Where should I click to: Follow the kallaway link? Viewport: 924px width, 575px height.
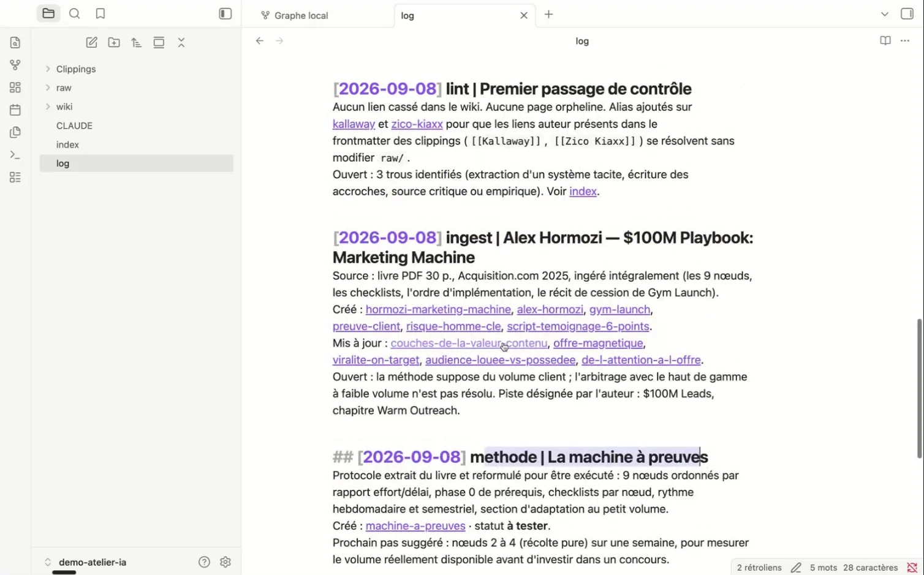(x=354, y=124)
